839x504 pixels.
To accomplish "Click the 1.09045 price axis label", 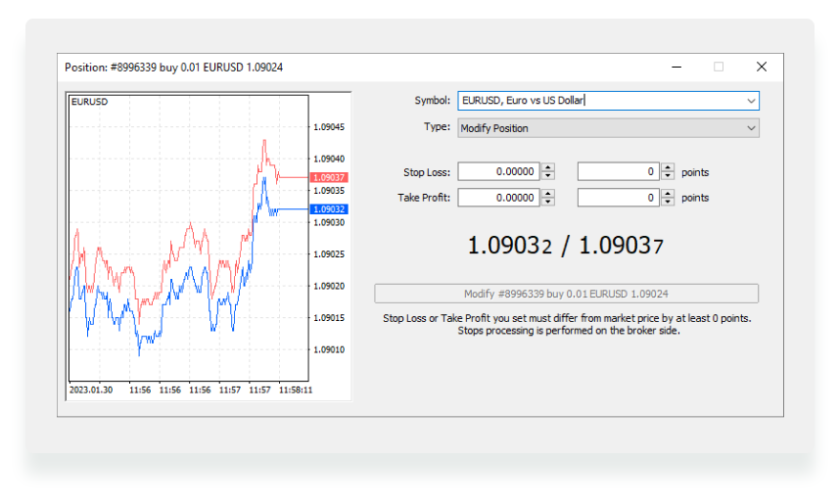I will point(329,127).
